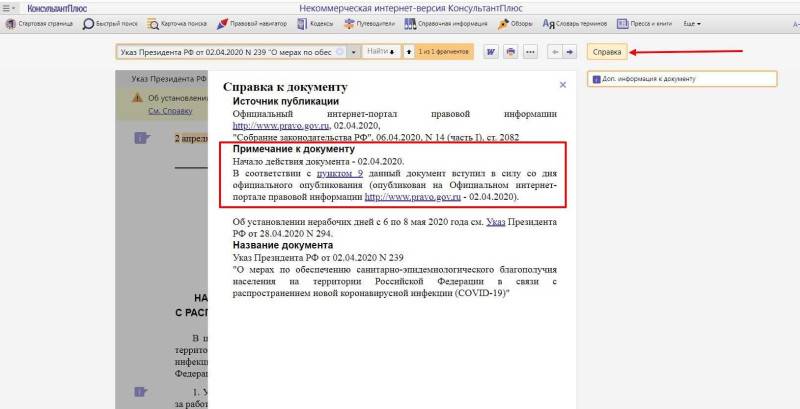The height and width of the screenshot is (409, 800).
Task: Expand the Ещё dropdown menu
Action: (x=691, y=24)
